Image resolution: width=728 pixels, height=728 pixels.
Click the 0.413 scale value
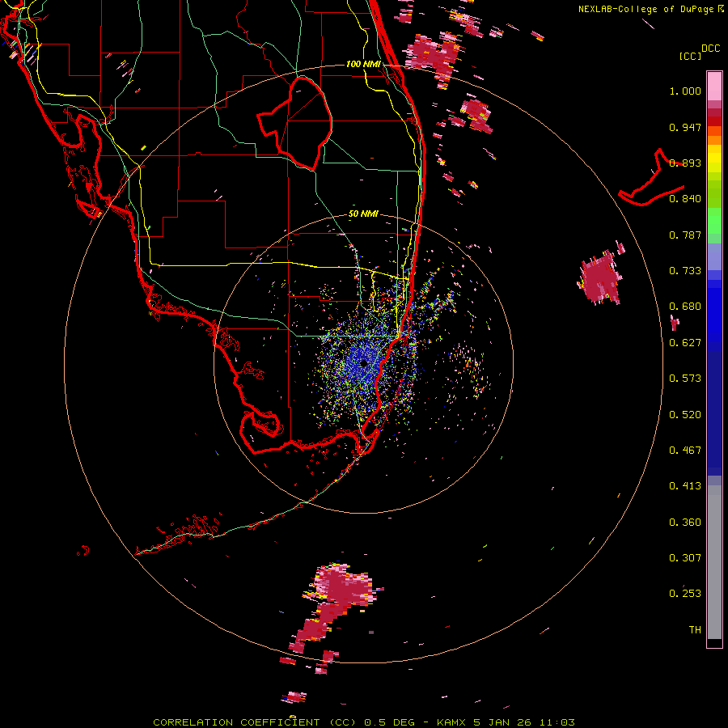coord(685,486)
